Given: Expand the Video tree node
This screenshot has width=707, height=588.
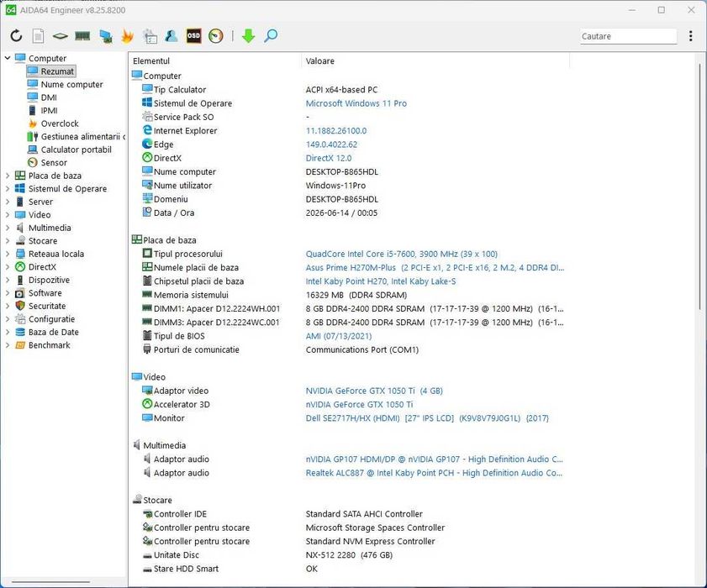Looking at the screenshot, I should [x=8, y=215].
